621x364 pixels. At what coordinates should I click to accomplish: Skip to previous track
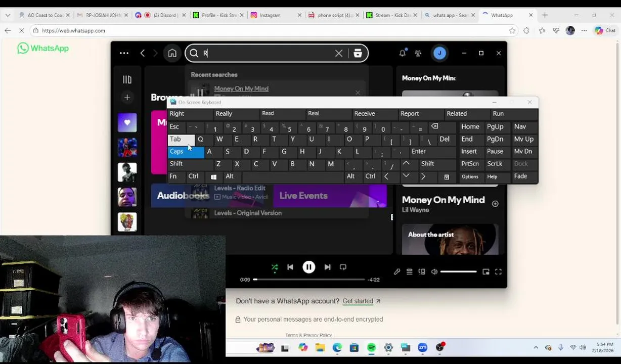[290, 267]
